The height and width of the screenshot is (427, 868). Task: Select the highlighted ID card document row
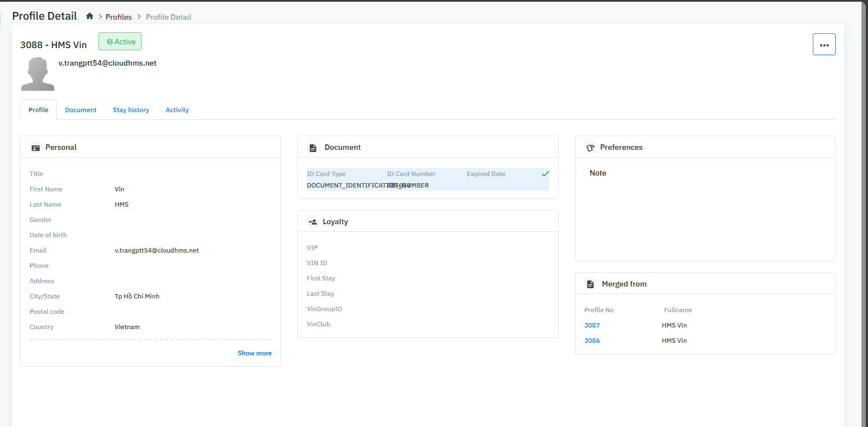[427, 180]
